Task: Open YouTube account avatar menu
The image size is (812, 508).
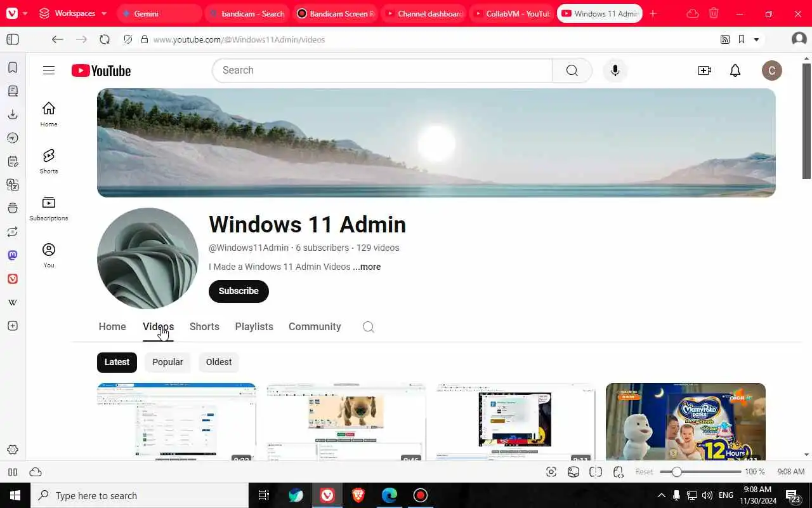Action: point(772,70)
